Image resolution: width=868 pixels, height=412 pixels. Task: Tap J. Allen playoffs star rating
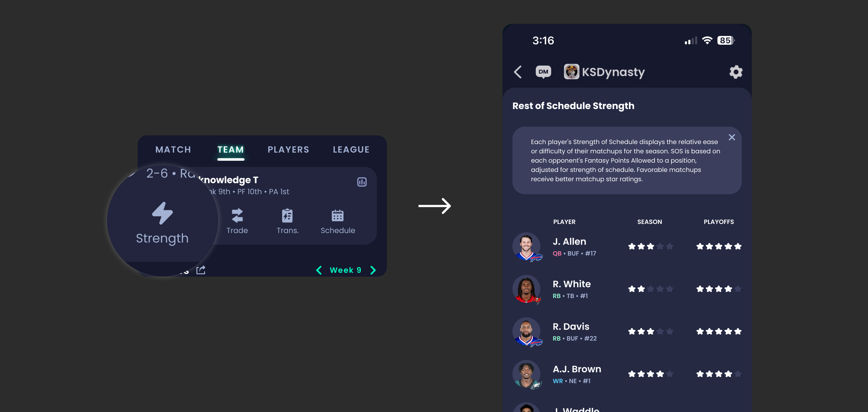719,246
